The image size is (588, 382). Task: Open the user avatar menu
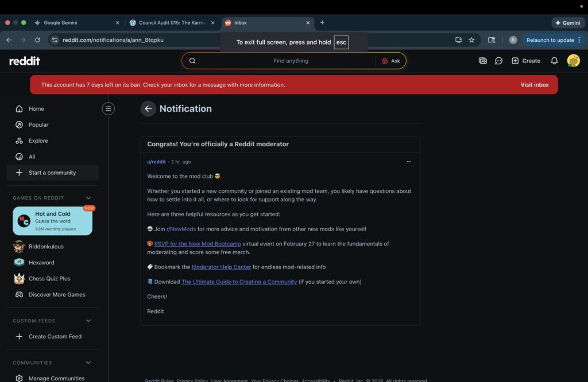click(573, 61)
